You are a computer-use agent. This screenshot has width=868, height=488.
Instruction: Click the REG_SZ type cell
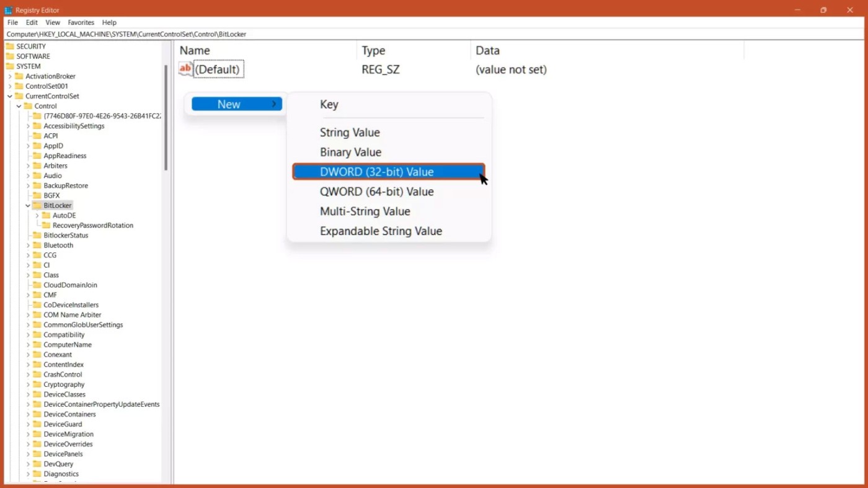point(381,69)
